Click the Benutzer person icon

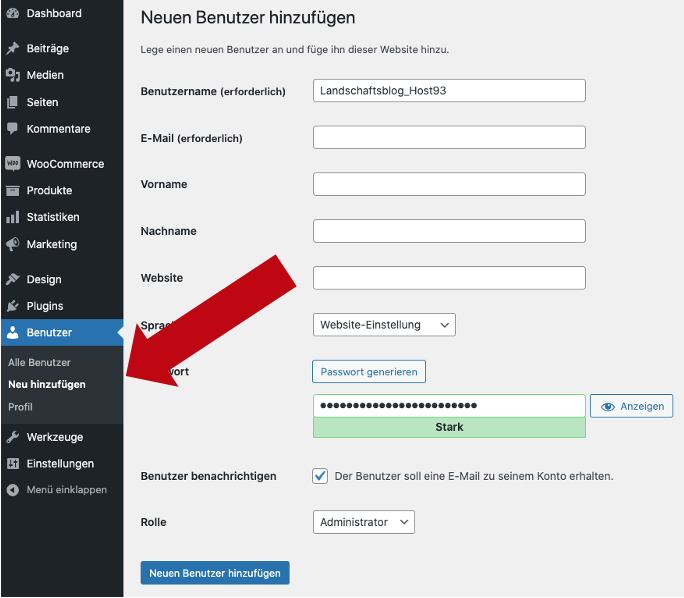[x=13, y=332]
